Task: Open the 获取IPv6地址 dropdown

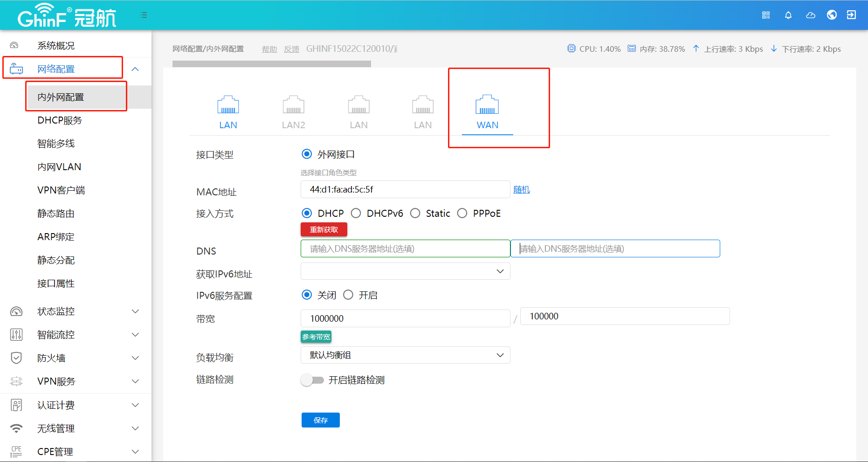Action: click(x=405, y=271)
